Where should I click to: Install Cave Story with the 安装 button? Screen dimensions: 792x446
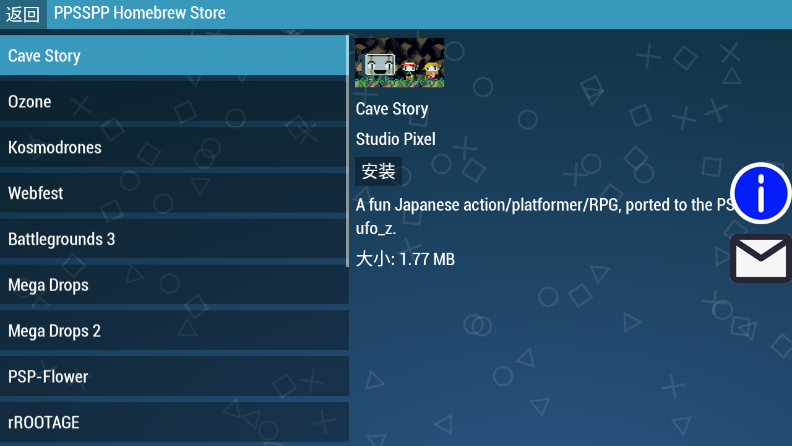tap(378, 171)
